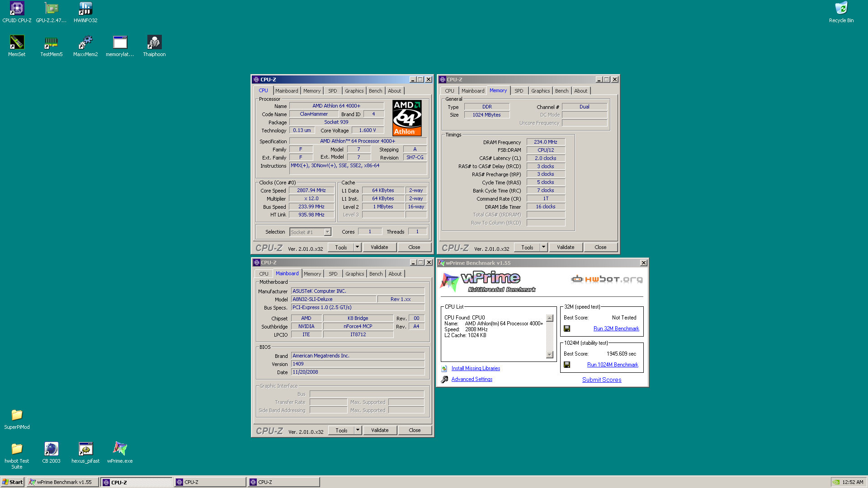The width and height of the screenshot is (868, 488).
Task: Click the DRAM Frequency 234.0 MHz value
Action: pos(546,142)
